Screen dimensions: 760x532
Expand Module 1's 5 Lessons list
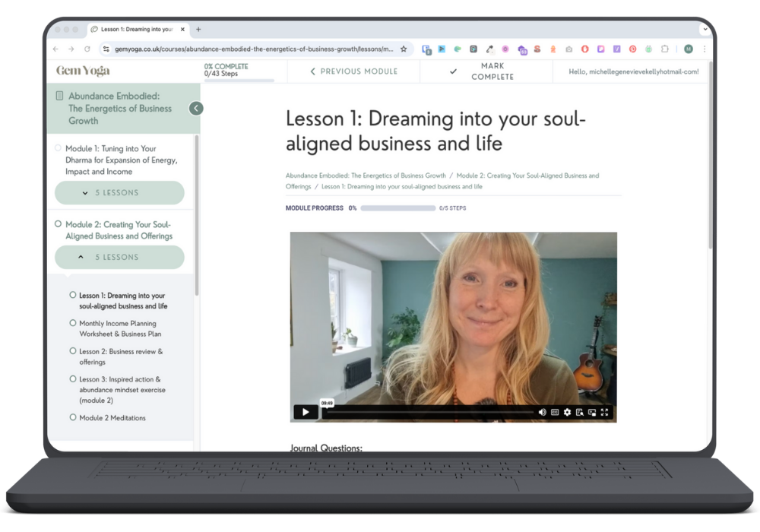point(119,193)
